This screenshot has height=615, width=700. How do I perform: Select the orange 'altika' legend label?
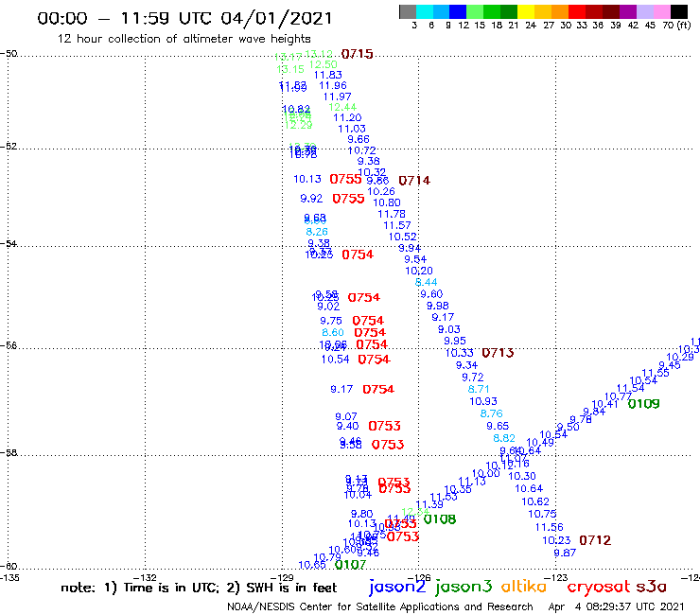click(524, 587)
